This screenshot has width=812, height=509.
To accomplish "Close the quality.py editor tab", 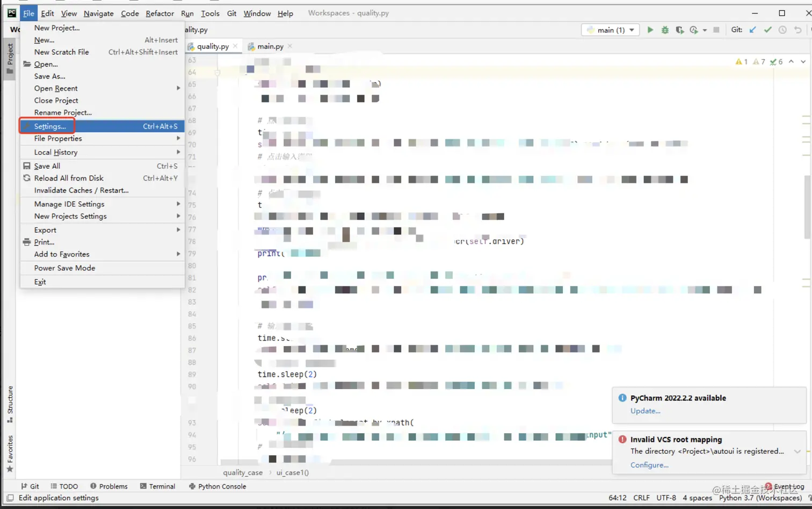I will click(235, 46).
